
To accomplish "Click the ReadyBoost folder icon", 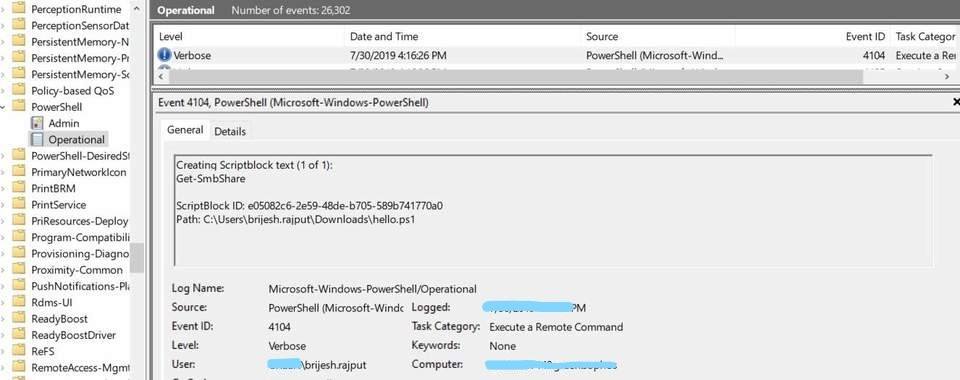I will tap(19, 319).
